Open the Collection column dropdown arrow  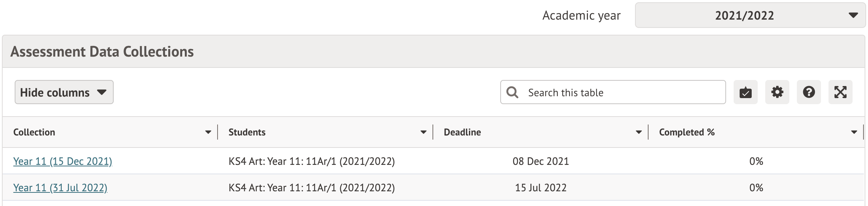(x=208, y=132)
